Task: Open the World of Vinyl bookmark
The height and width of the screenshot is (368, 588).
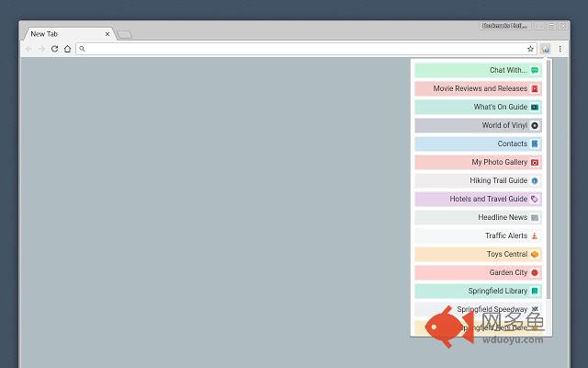Action: [478, 125]
